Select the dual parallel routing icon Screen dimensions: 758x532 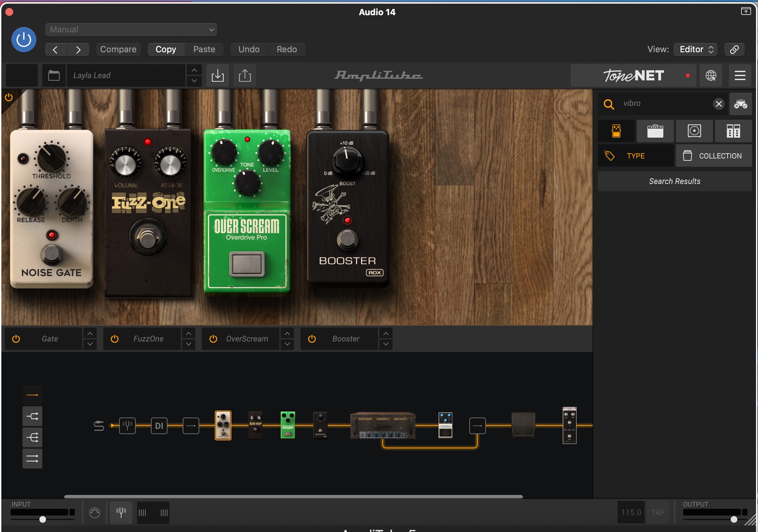(32, 459)
